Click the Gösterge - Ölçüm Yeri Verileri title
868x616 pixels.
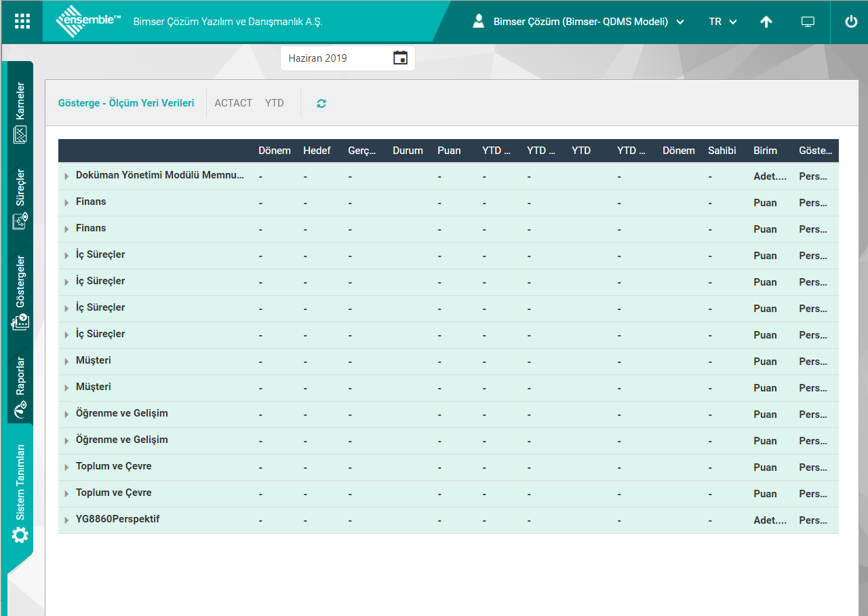click(126, 103)
